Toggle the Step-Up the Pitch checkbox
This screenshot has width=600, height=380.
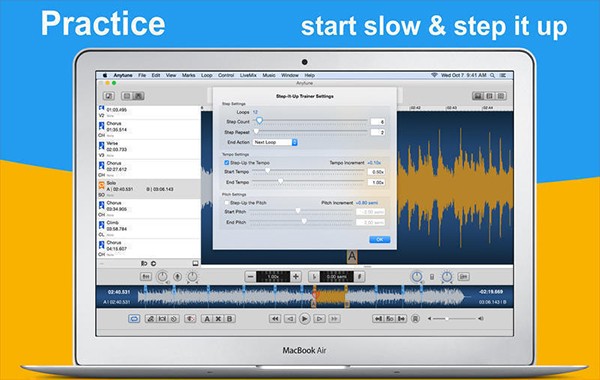(x=227, y=203)
